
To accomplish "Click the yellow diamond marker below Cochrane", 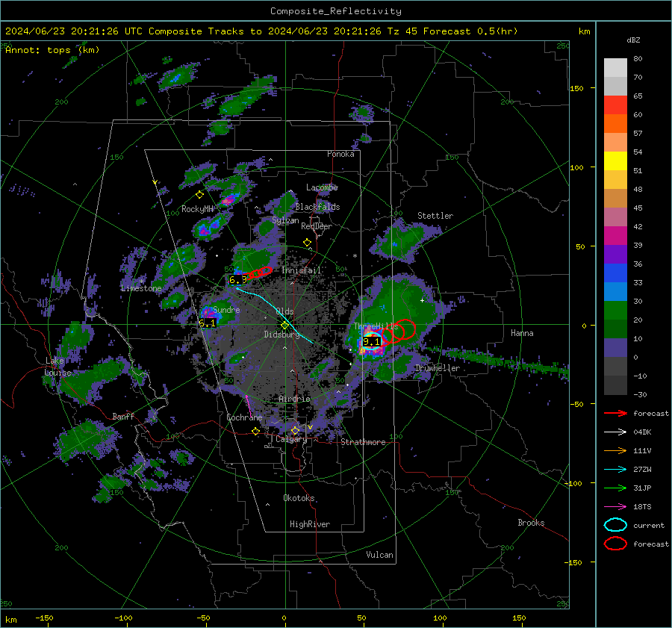I will [256, 432].
